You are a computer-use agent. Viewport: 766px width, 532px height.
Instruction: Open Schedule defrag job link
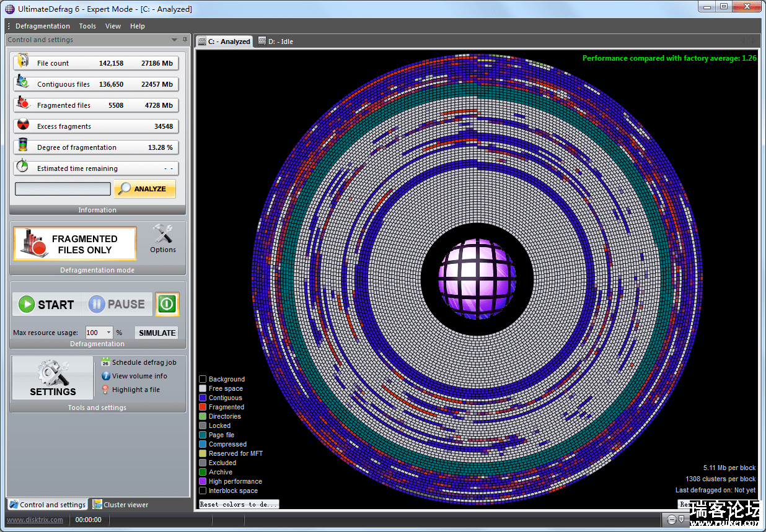pyautogui.click(x=144, y=362)
